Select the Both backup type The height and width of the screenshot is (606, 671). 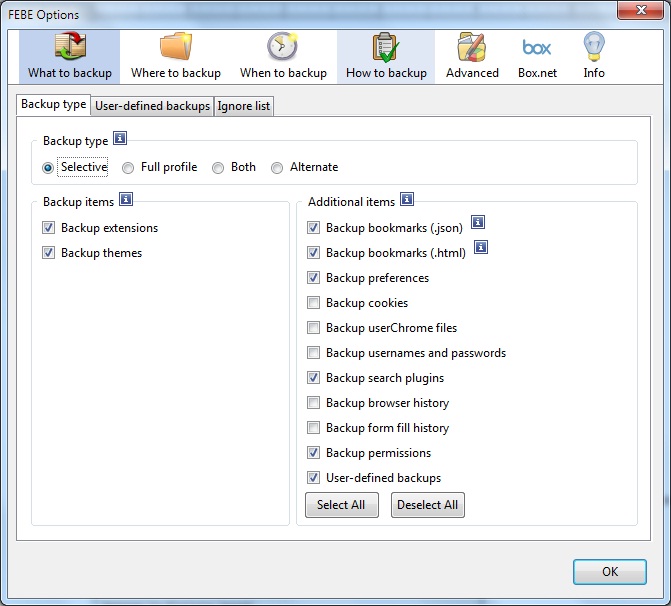click(218, 168)
